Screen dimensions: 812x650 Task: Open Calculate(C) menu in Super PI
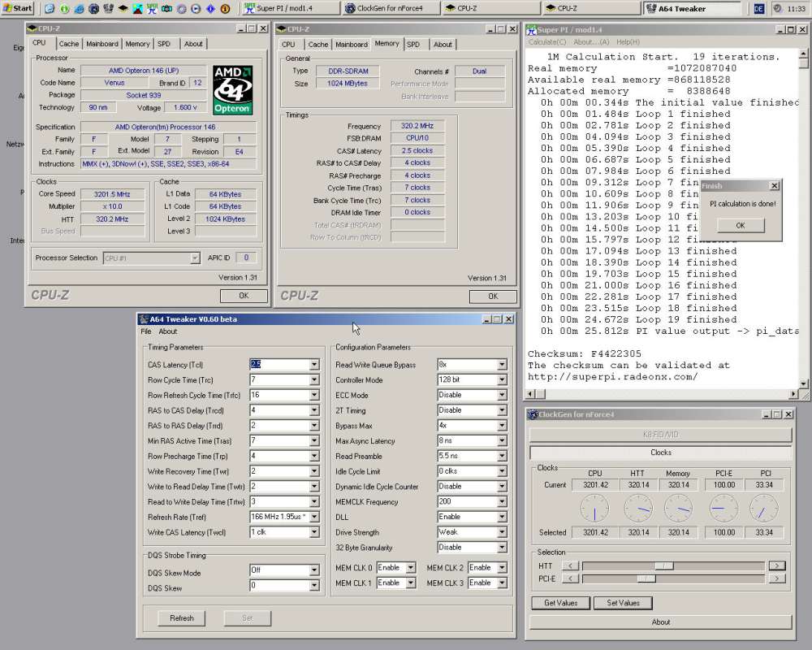547,42
